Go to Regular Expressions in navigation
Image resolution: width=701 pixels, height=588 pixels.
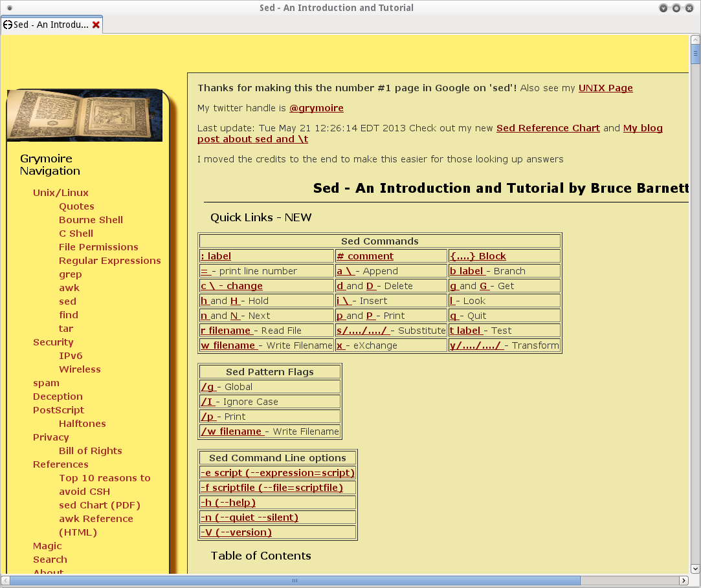[109, 261]
